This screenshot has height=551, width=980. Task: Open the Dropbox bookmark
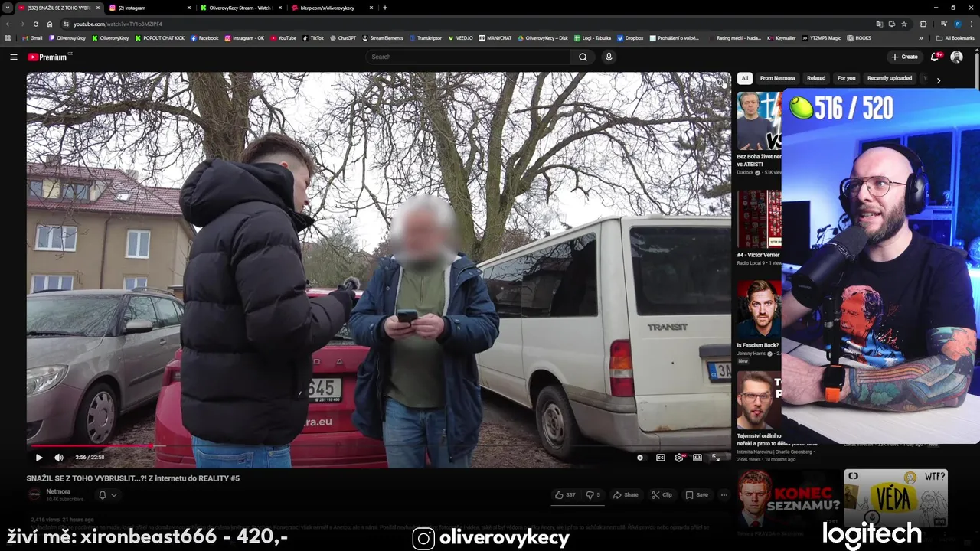click(630, 37)
